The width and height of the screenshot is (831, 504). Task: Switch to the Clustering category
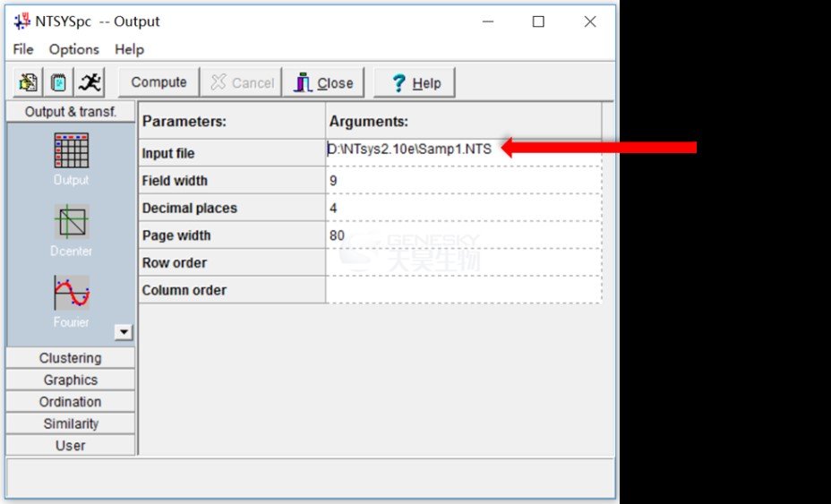(x=71, y=358)
